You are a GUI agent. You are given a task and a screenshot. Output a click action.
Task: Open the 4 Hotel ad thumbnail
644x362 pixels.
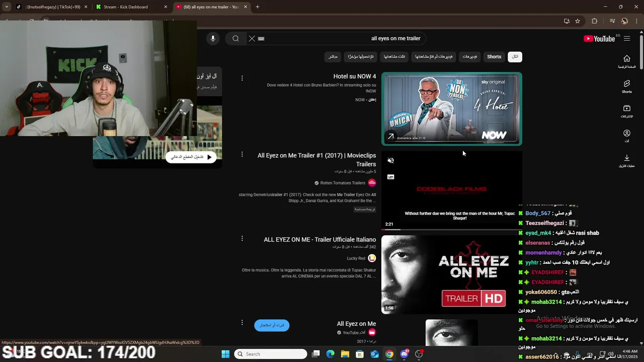[451, 109]
